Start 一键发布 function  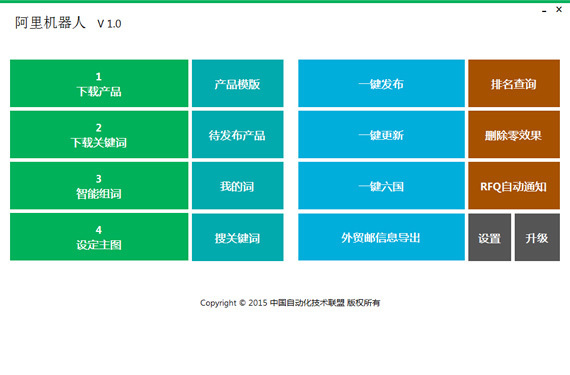coord(381,83)
